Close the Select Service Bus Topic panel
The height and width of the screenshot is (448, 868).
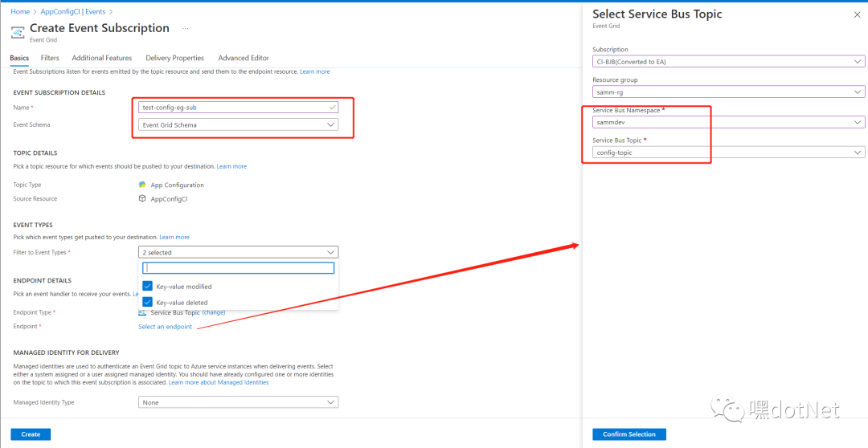[857, 15]
